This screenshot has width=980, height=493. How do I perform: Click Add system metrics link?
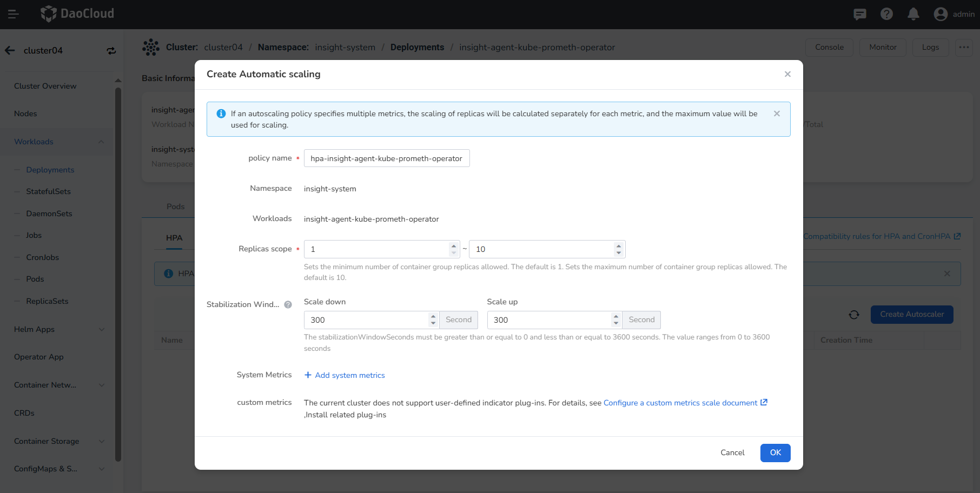pyautogui.click(x=345, y=375)
